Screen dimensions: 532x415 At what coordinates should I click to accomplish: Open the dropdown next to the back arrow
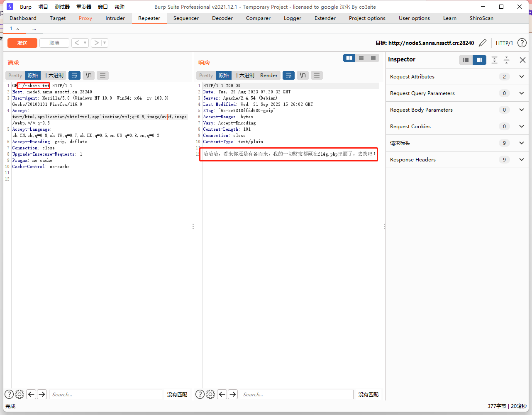pyautogui.click(x=85, y=43)
